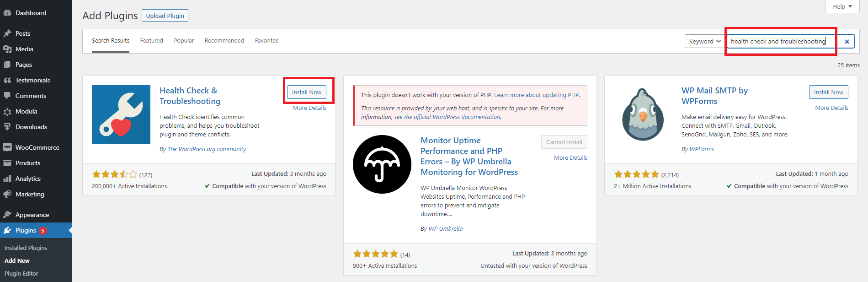Install Health Check & Troubleshooting plugin now
Viewport: 868px width, 282px height.
click(x=307, y=92)
